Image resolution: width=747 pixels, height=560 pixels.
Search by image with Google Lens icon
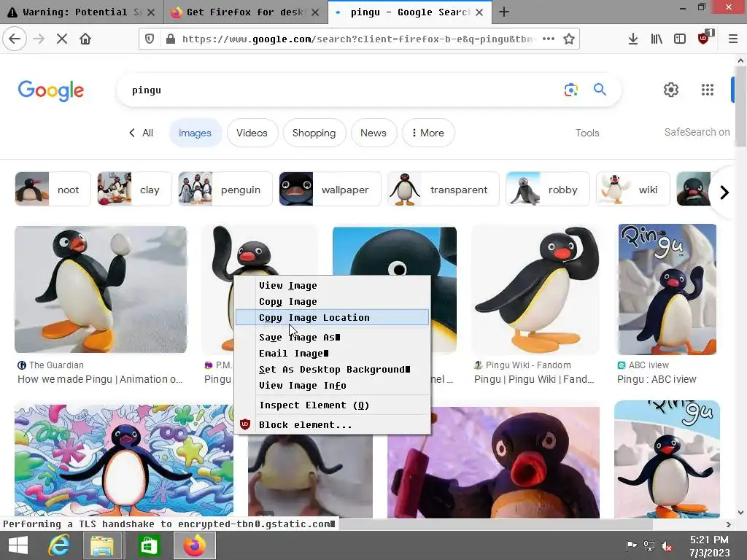point(570,90)
